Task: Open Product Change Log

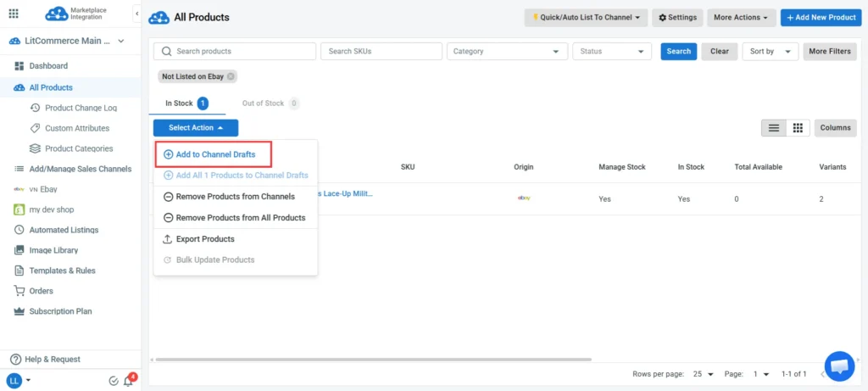Action: click(81, 108)
